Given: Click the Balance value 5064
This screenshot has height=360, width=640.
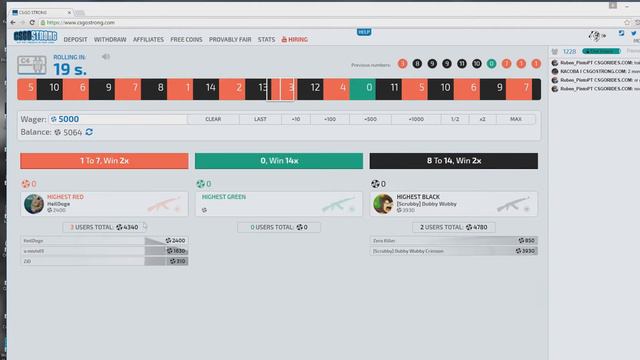Looking at the screenshot, I should [73, 132].
